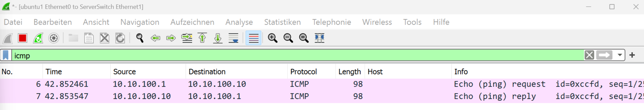
Task: Open capture options gear icon
Action: (54, 38)
